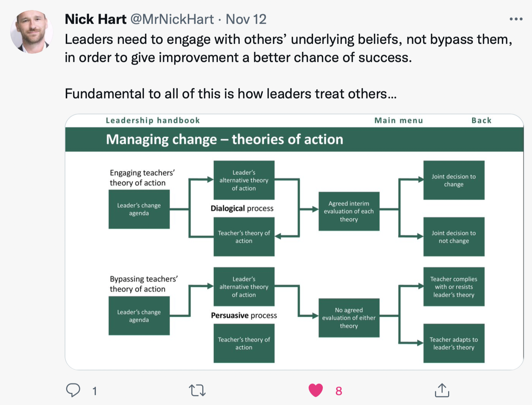The height and width of the screenshot is (405, 532).
Task: Click the share upload icon
Action: click(442, 390)
